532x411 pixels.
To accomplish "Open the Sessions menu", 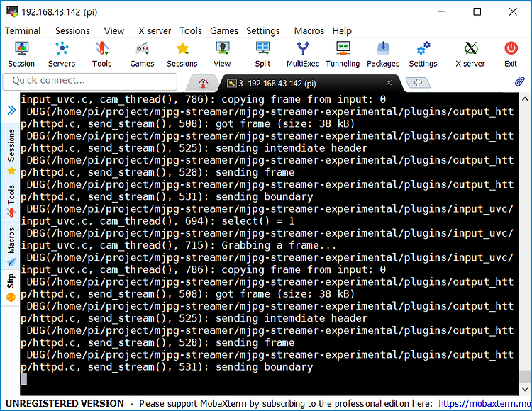I will 72,31.
